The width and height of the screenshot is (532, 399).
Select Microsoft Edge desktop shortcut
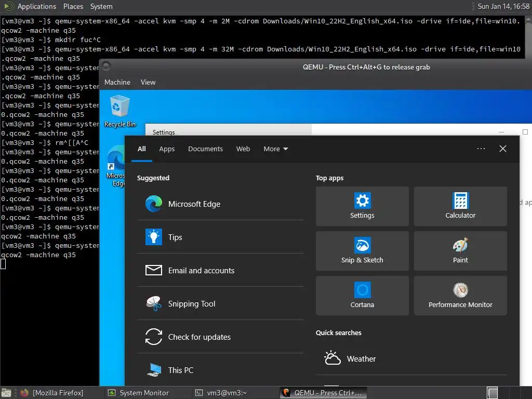click(116, 166)
